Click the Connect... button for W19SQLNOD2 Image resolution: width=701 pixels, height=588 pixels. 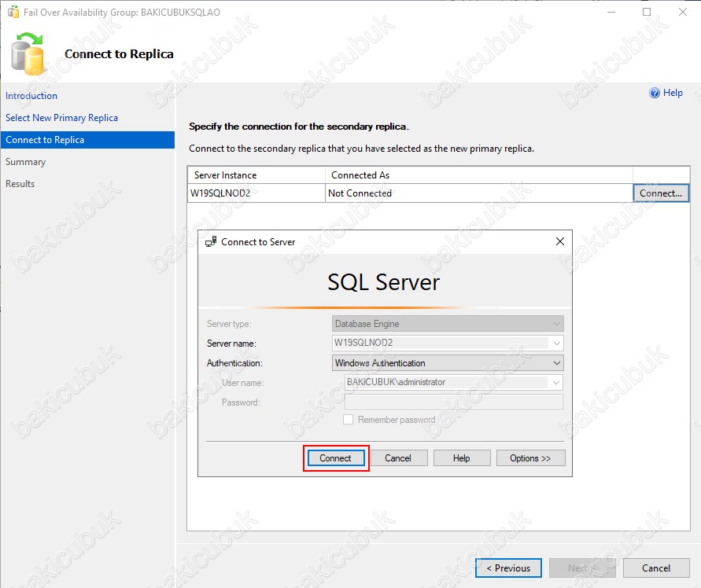click(x=661, y=193)
